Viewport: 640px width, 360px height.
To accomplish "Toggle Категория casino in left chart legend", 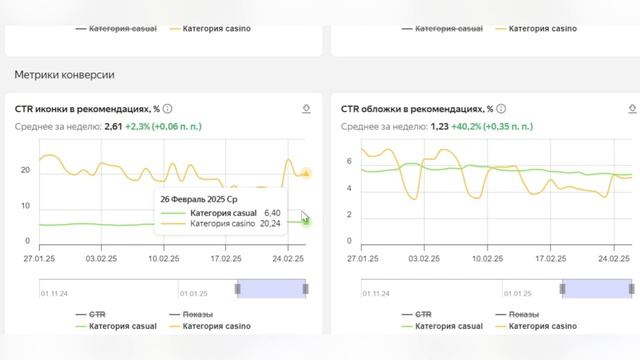I will click(210, 326).
